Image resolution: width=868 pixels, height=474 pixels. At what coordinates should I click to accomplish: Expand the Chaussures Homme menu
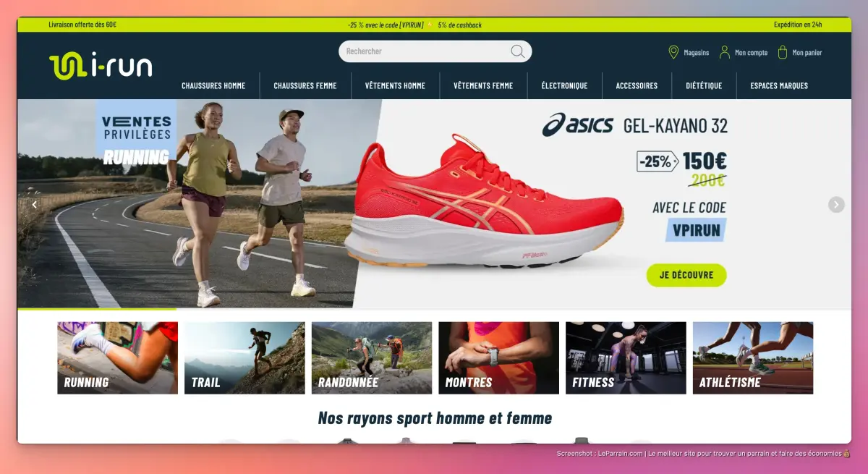click(x=213, y=85)
